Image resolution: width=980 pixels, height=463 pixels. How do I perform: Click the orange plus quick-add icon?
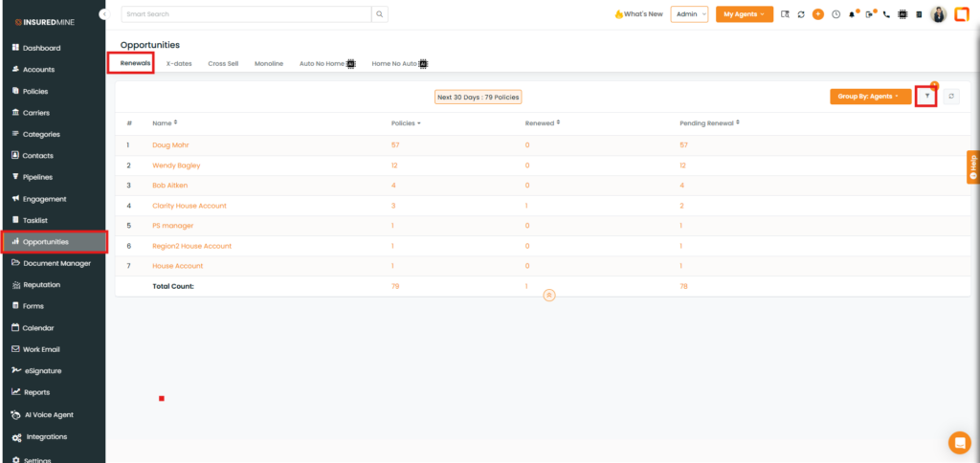tap(817, 14)
